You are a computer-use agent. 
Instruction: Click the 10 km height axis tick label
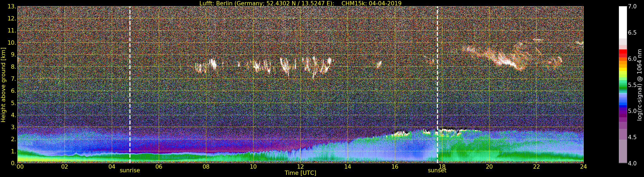(x=12, y=43)
